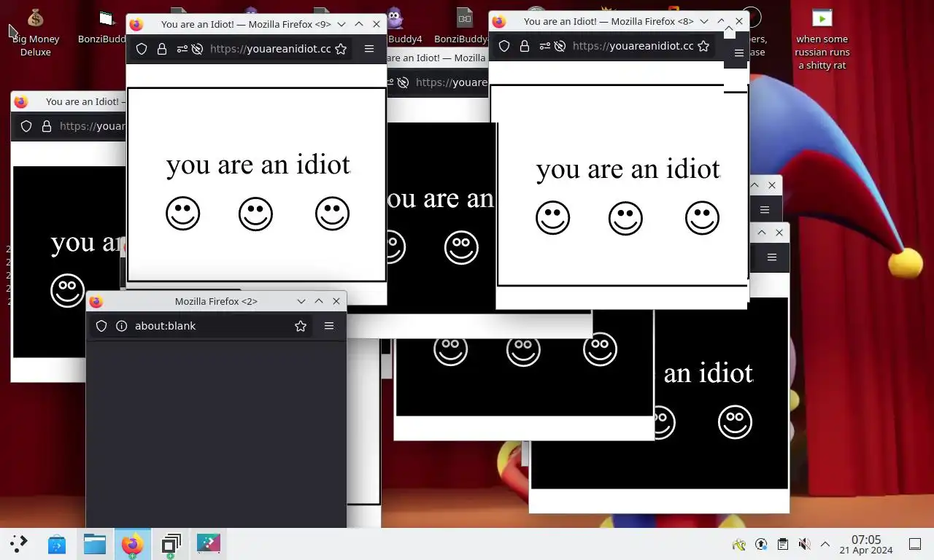Screen dimensions: 934x560
Task: Bookmark the page with star in Firefox <9>
Action: click(340, 49)
